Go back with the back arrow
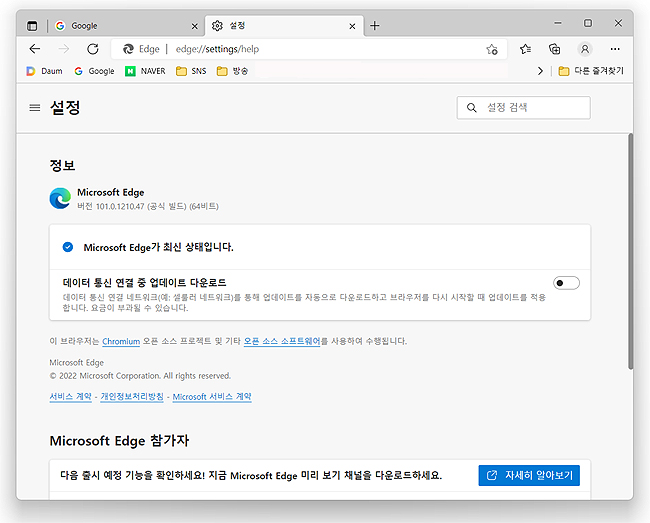This screenshot has width=650, height=523. pos(35,49)
